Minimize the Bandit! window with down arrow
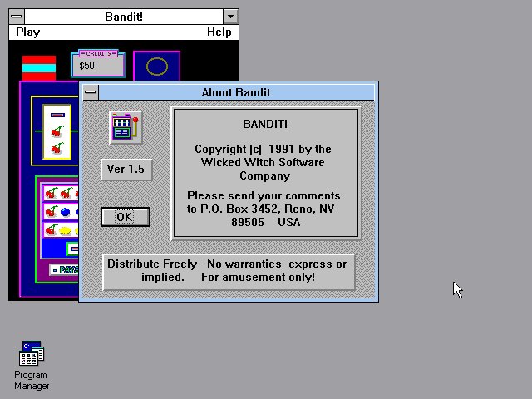 231,17
